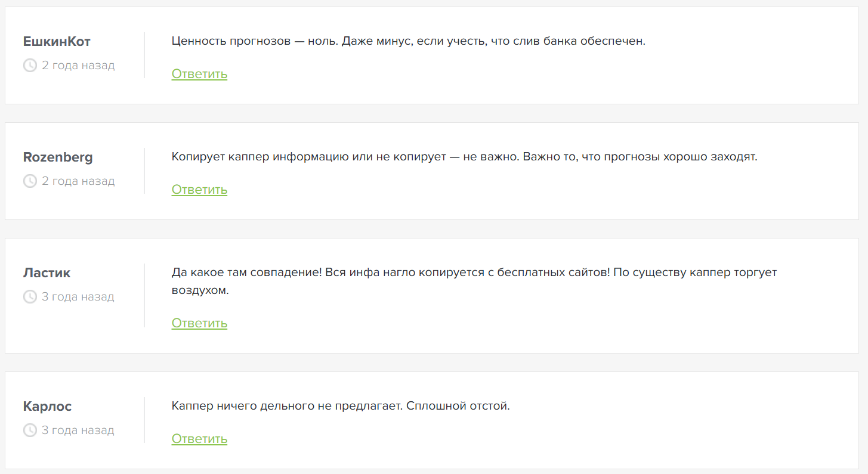Screen dimensions: 868x474
Task: Open the profile of user ЕшкинКот
Action: (x=57, y=41)
